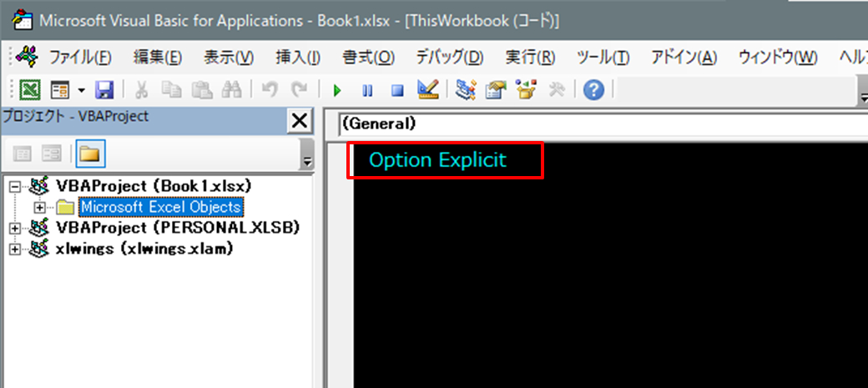The width and height of the screenshot is (868, 388).
Task: Click the Insert UserForm toolbar icon
Action: (x=59, y=89)
